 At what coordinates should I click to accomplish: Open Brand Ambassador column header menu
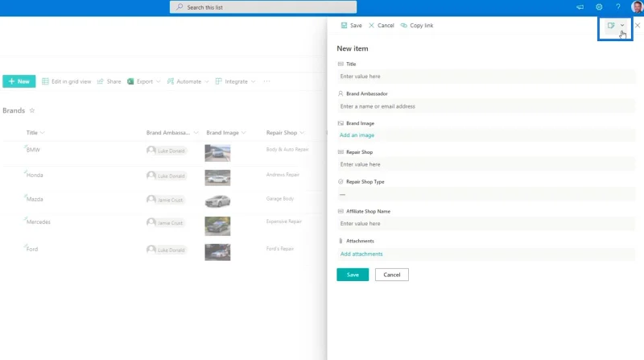172,133
